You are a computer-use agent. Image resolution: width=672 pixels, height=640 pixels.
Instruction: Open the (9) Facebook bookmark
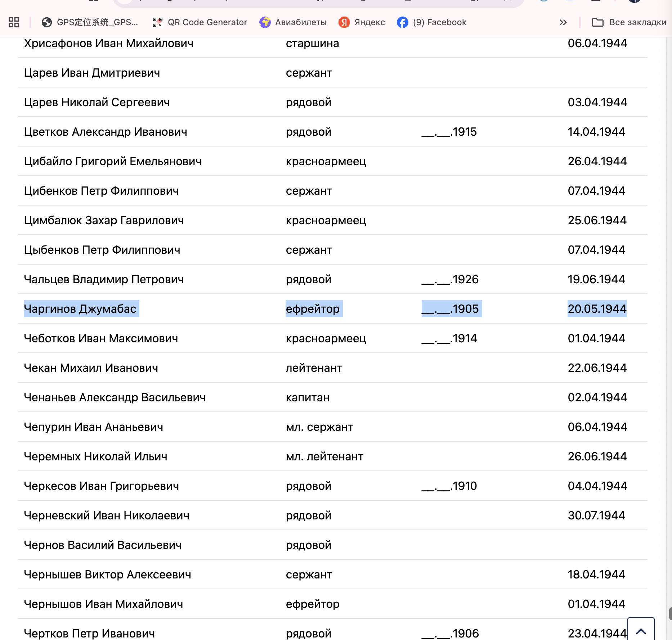(432, 22)
